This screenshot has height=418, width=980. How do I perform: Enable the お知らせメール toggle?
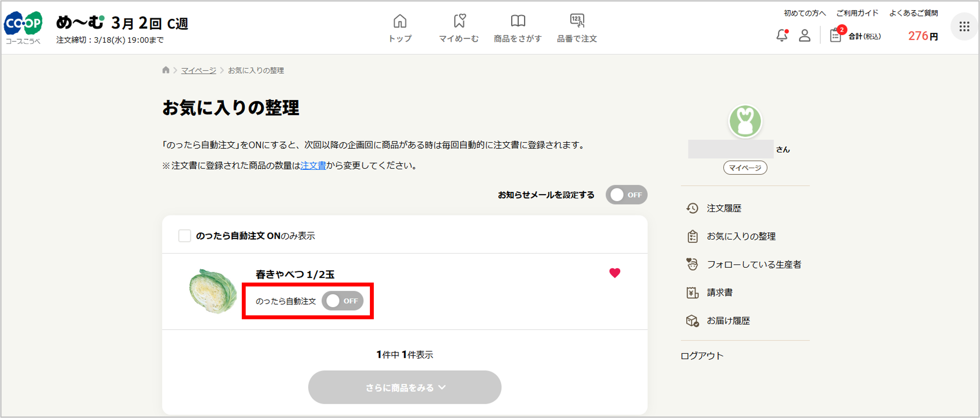627,195
